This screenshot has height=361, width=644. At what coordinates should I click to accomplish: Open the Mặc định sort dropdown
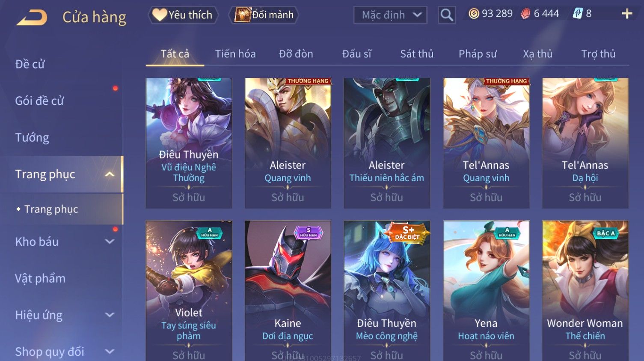[390, 15]
